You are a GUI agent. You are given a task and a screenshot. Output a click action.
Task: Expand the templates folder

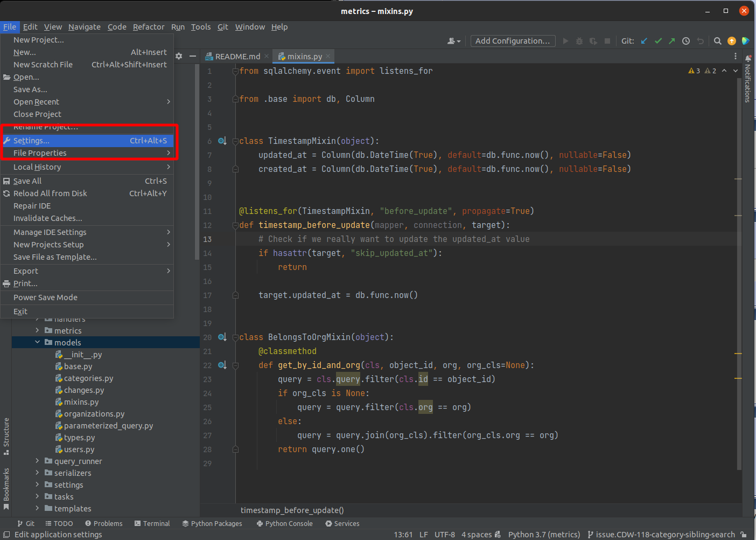(x=37, y=508)
